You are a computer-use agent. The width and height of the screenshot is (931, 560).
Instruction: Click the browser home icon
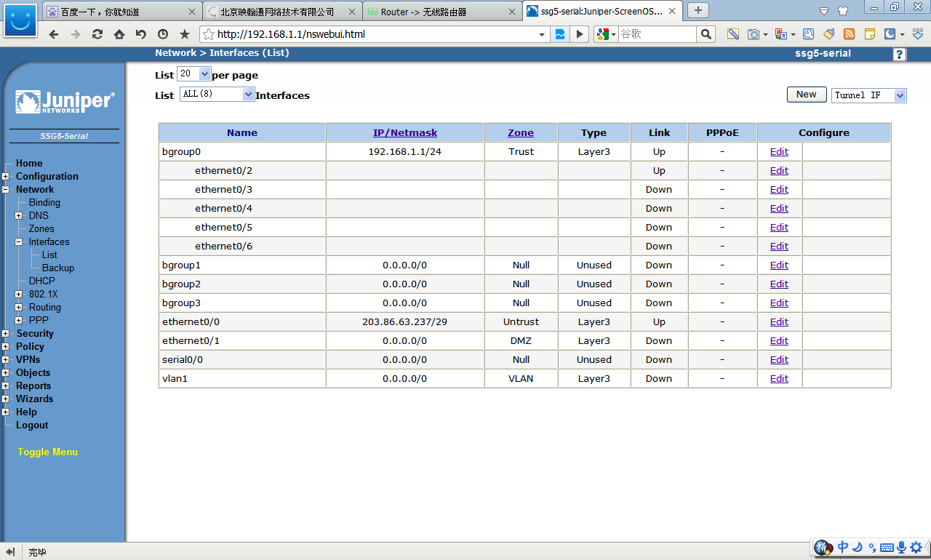click(x=119, y=34)
